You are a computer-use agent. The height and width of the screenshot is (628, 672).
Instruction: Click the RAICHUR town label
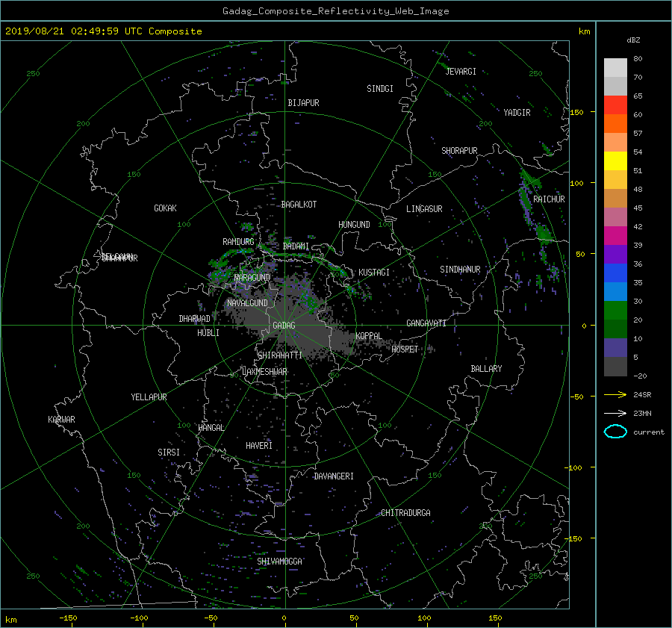coord(549,199)
